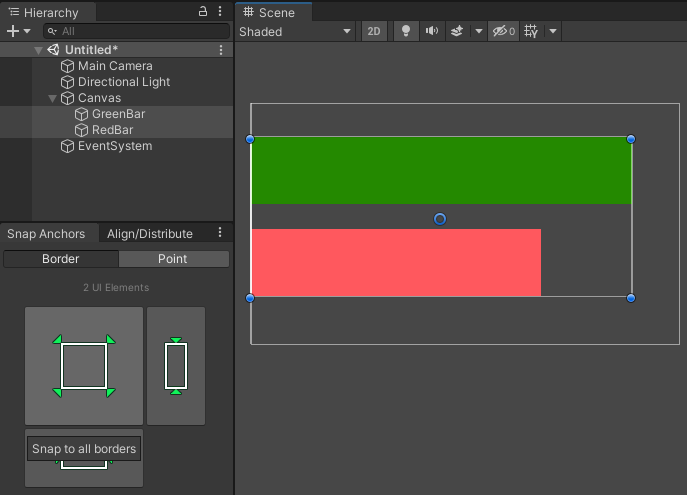Viewport: 687px width, 495px height.
Task: Click the Border mode button
Action: tap(61, 259)
